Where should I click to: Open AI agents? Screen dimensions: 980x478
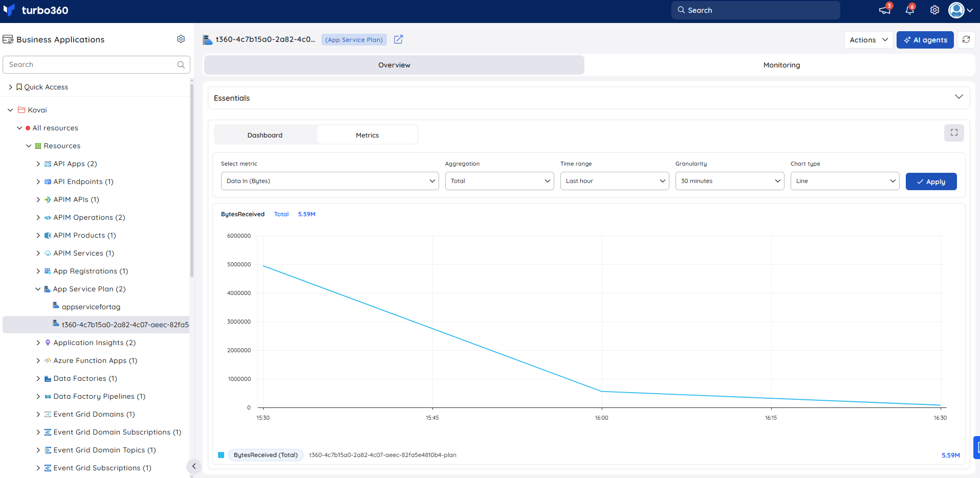[925, 40]
